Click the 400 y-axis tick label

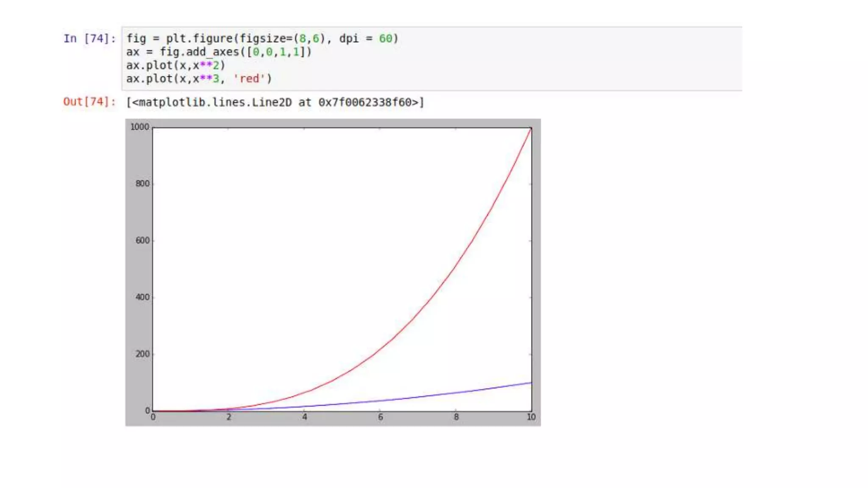coord(142,297)
